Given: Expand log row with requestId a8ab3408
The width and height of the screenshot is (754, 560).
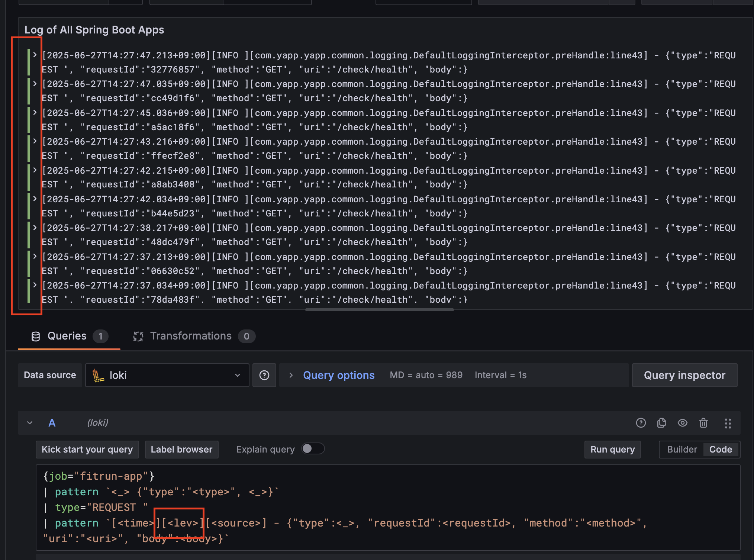Looking at the screenshot, I should 35,170.
